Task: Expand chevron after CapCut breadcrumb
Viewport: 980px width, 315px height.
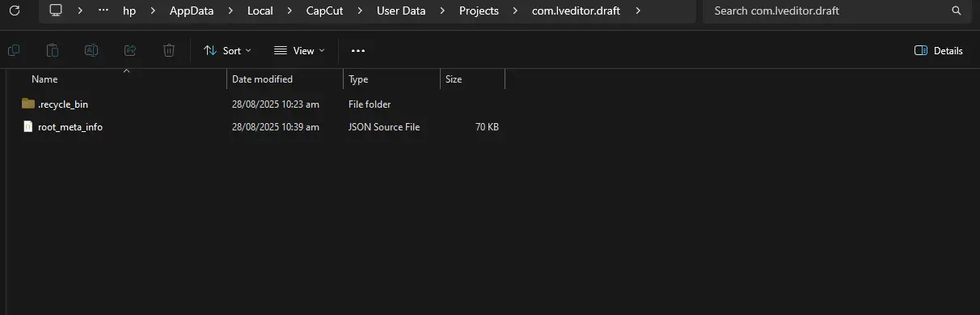Action: (361, 11)
